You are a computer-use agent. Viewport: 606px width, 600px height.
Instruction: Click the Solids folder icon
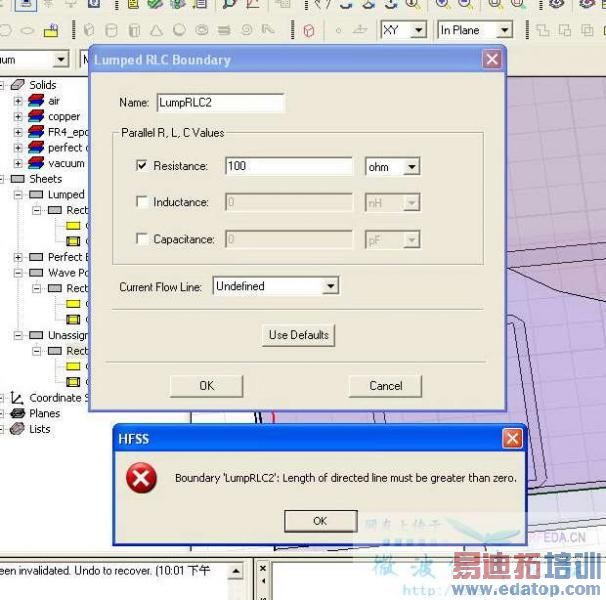point(17,85)
